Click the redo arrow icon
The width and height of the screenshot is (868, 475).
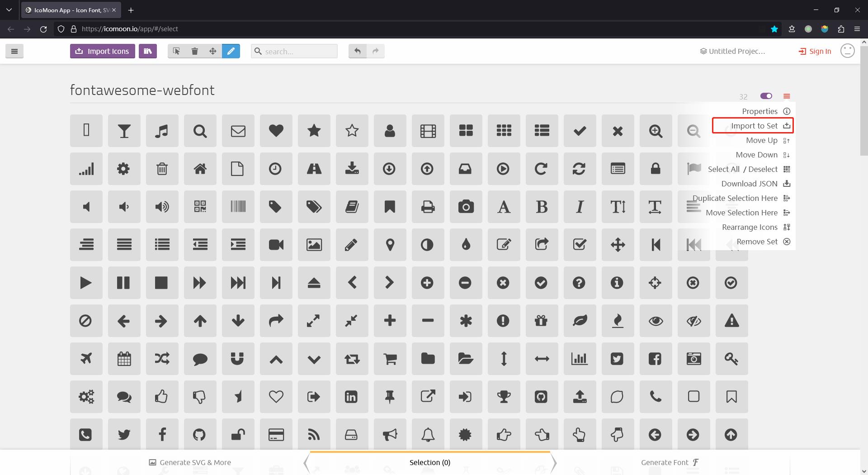coord(375,51)
